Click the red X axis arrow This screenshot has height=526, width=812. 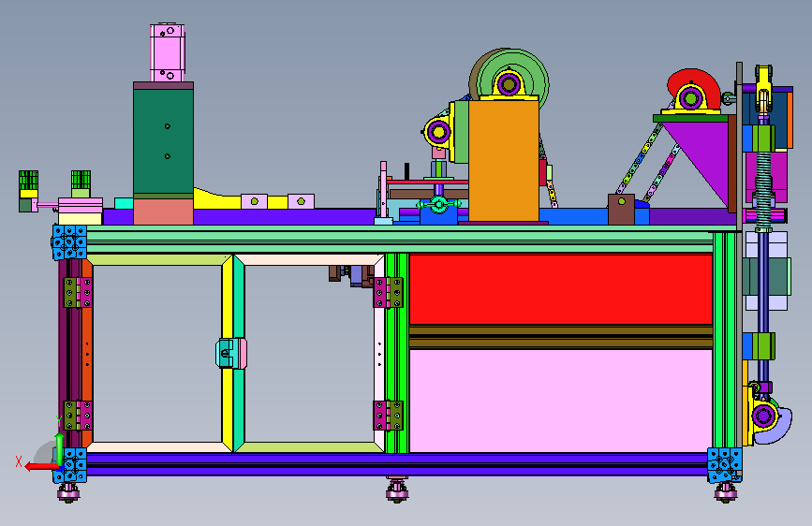click(x=40, y=466)
